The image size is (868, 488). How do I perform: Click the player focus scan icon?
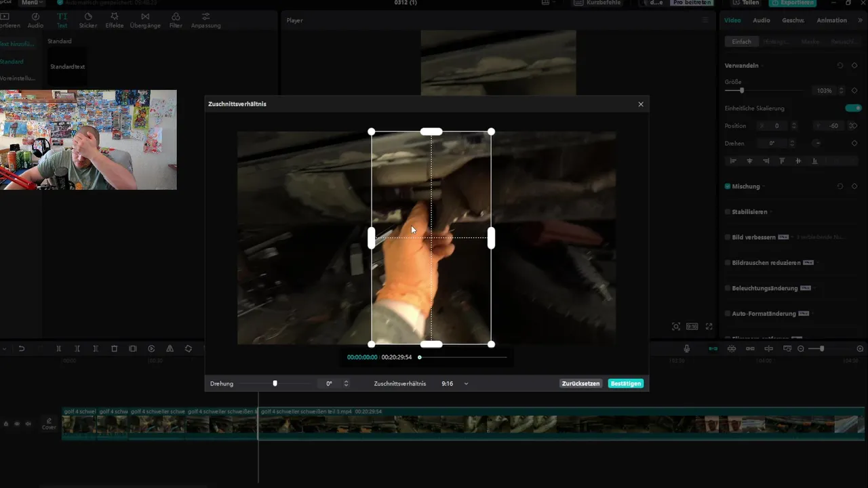(x=676, y=327)
